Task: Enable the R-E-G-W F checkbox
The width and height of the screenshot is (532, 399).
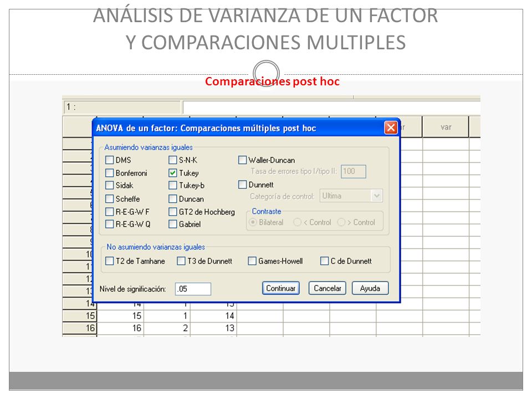Action: (x=109, y=212)
